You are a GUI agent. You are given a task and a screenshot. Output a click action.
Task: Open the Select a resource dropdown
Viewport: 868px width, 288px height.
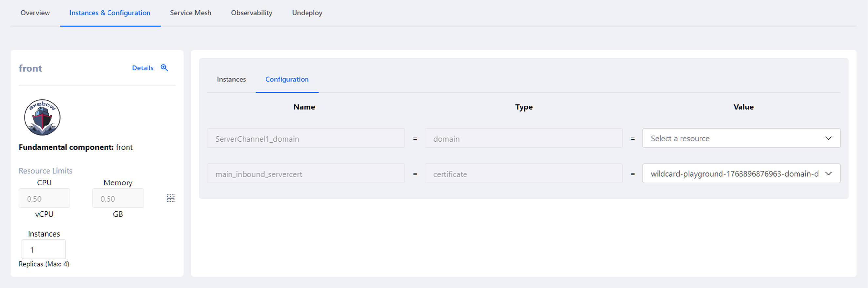[x=741, y=138]
